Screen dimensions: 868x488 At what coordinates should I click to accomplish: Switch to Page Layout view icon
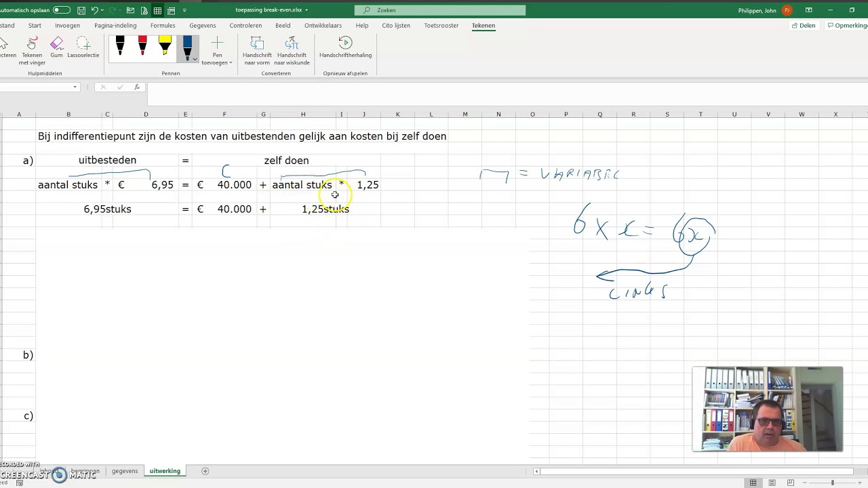coord(772,483)
